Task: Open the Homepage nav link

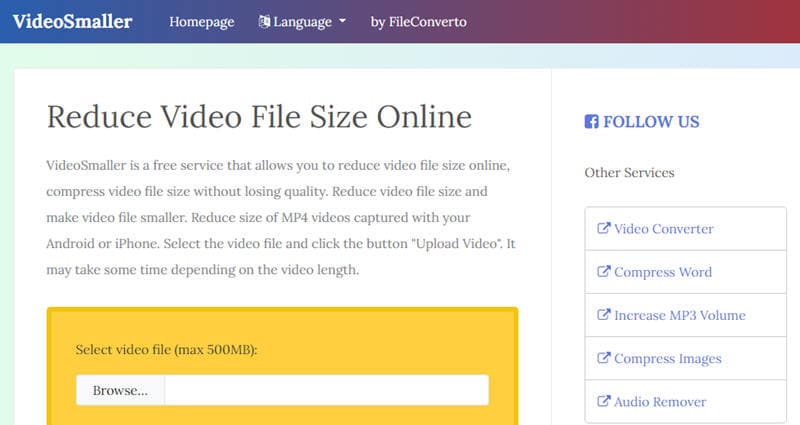Action: [202, 22]
